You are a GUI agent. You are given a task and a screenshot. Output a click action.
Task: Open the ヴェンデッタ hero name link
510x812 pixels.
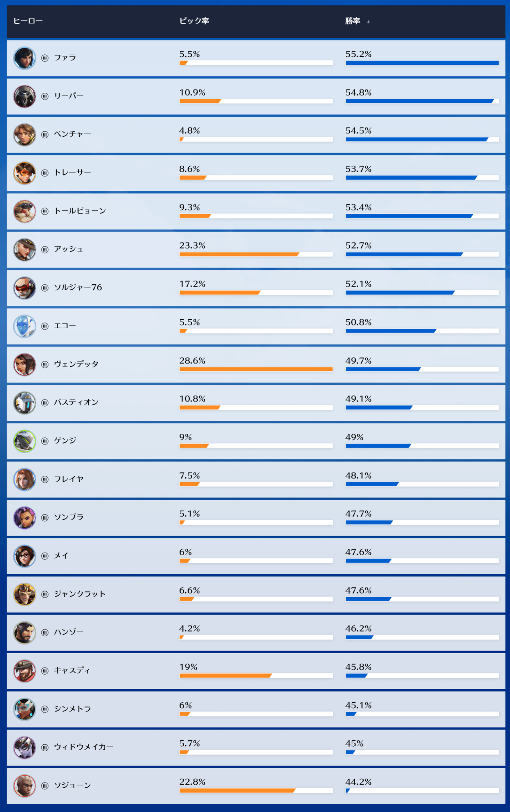click(76, 364)
